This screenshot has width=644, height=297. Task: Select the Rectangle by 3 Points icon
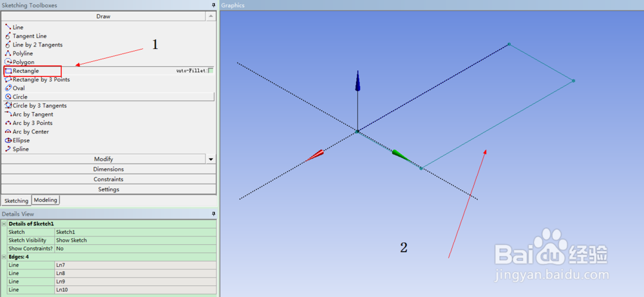(8, 80)
